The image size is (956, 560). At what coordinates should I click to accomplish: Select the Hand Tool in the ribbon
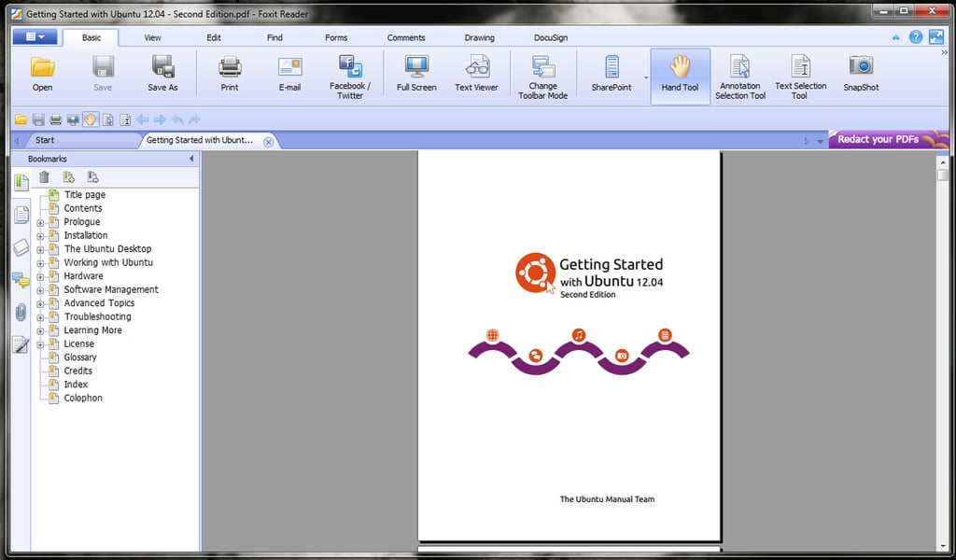point(680,77)
